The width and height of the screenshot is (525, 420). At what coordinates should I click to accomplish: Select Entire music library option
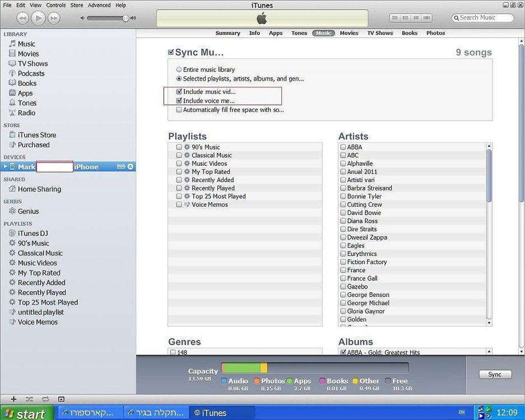pos(179,69)
